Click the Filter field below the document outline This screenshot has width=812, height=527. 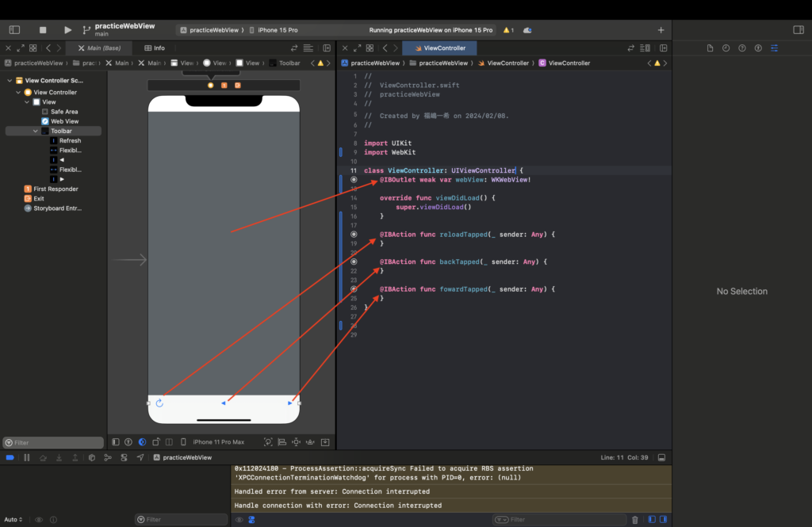[x=52, y=442]
